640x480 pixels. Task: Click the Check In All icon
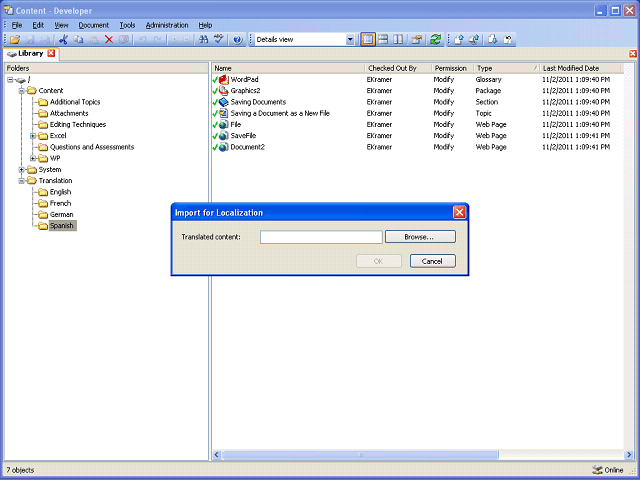click(x=474, y=39)
